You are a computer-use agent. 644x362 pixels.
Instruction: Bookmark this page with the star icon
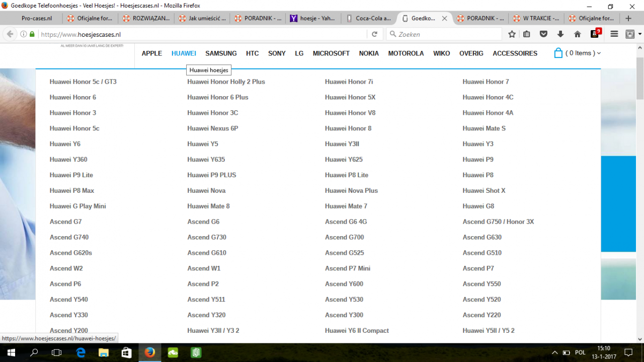click(512, 34)
